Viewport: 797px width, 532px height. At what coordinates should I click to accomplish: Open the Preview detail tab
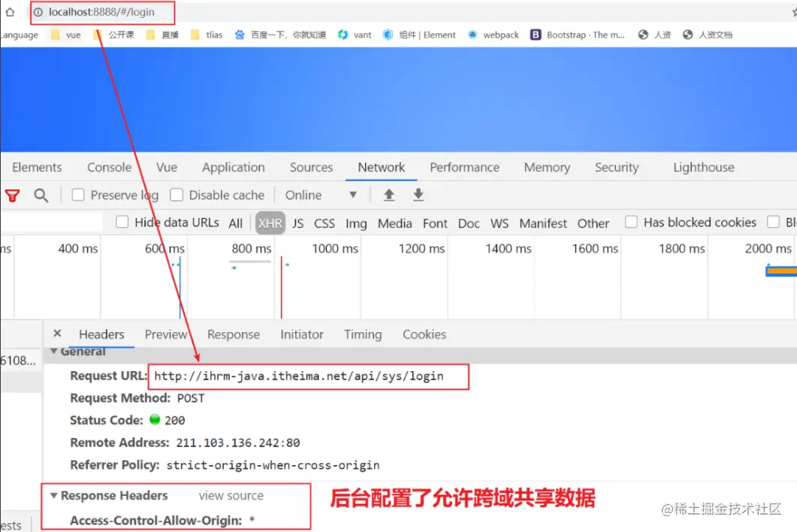166,334
